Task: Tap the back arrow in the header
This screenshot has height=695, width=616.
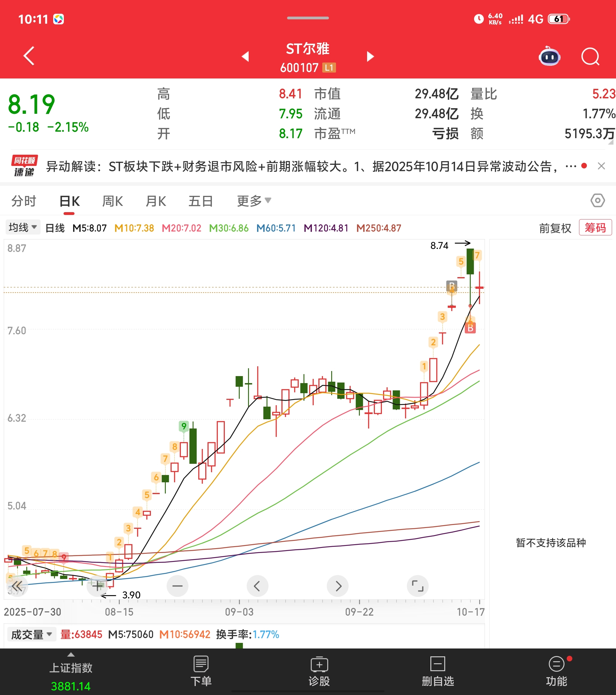Action: pyautogui.click(x=29, y=56)
